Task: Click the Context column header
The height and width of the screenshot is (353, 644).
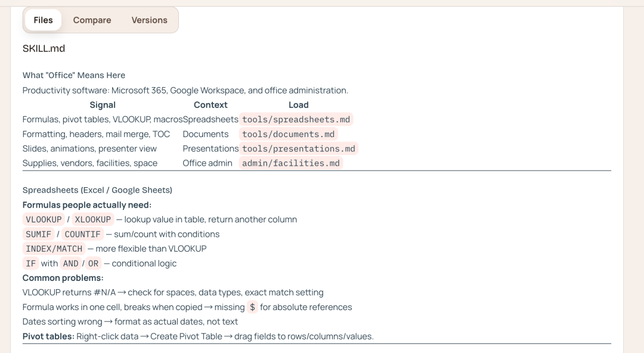Action: (x=210, y=105)
